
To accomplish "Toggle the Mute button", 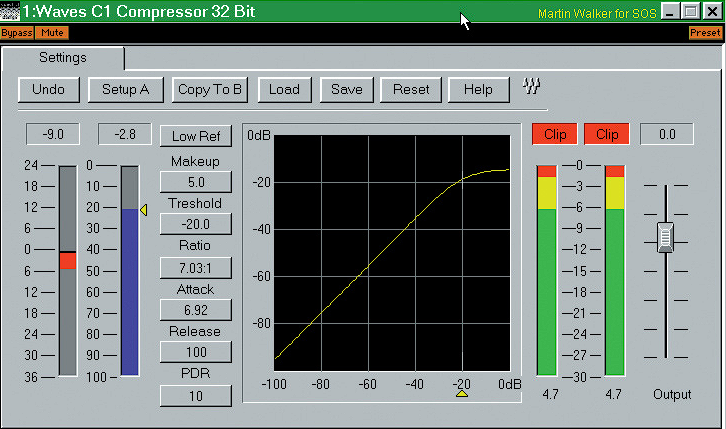I will coord(52,33).
